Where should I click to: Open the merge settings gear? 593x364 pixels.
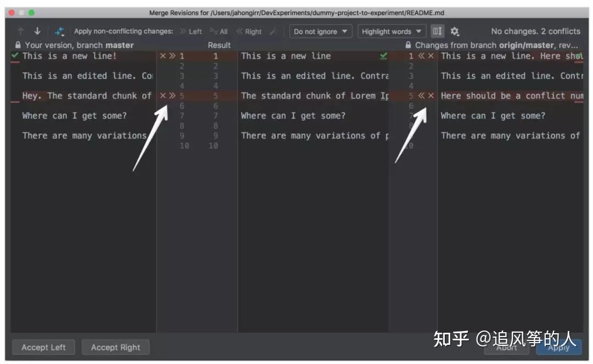[455, 31]
